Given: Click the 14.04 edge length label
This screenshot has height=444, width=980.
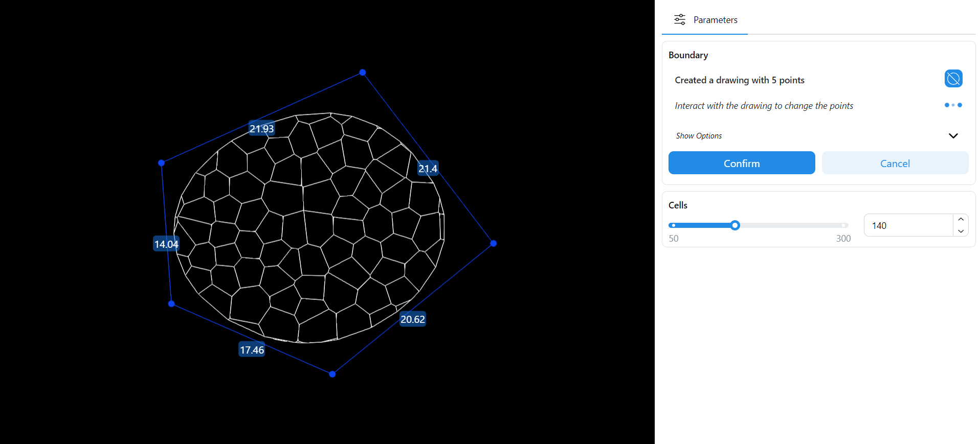Looking at the screenshot, I should pyautogui.click(x=166, y=244).
